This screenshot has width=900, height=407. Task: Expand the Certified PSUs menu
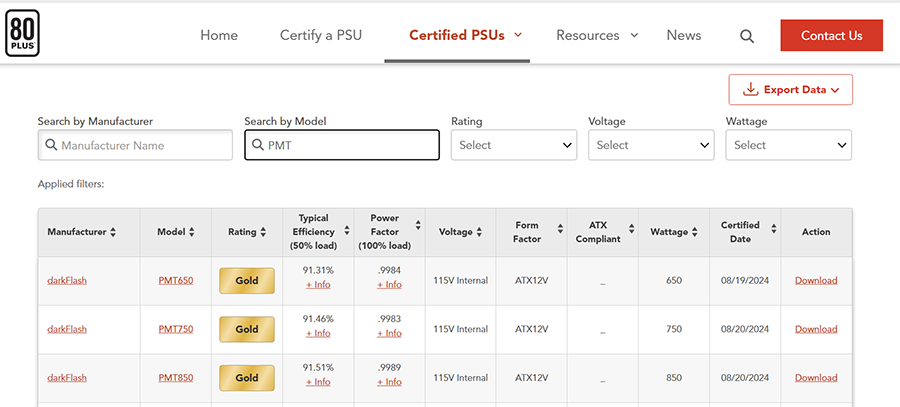coord(465,36)
